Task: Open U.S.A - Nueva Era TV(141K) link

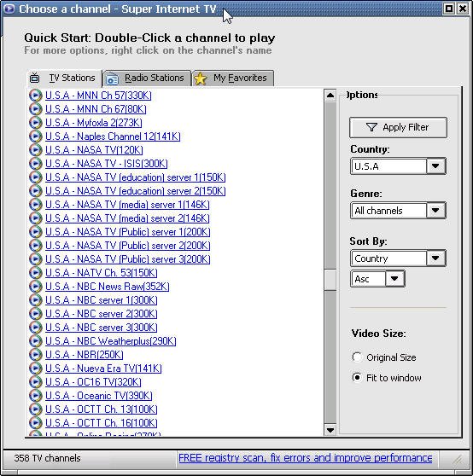Action: (103, 369)
